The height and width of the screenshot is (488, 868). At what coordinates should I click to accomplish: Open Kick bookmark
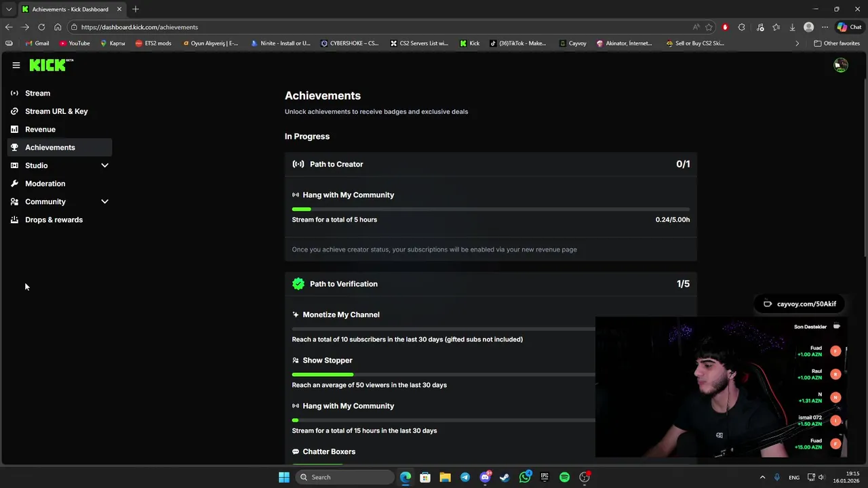tap(469, 43)
